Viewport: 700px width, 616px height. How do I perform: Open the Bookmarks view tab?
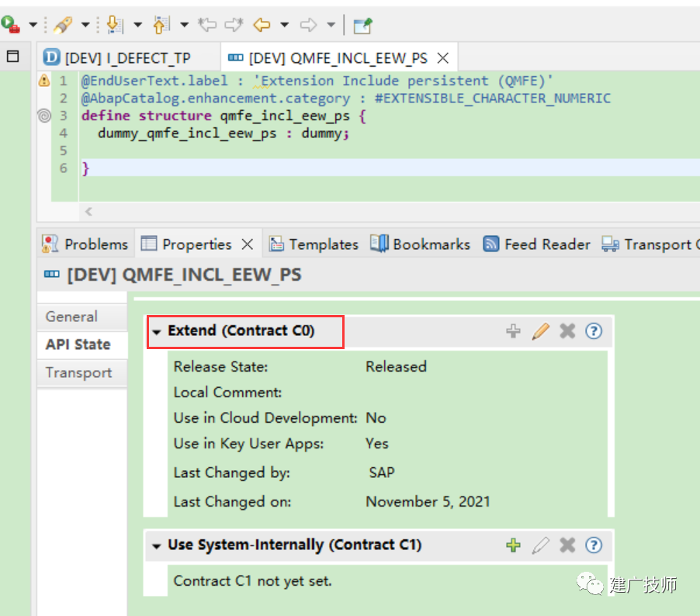[x=420, y=244]
